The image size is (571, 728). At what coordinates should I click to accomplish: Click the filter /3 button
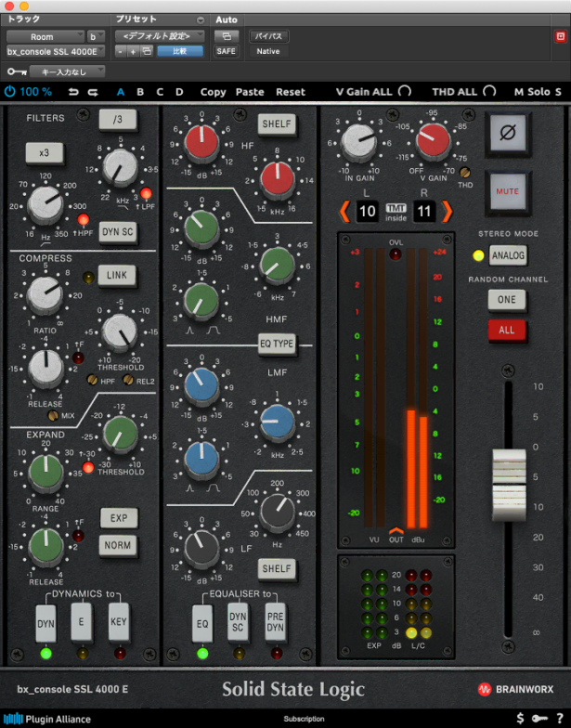118,120
